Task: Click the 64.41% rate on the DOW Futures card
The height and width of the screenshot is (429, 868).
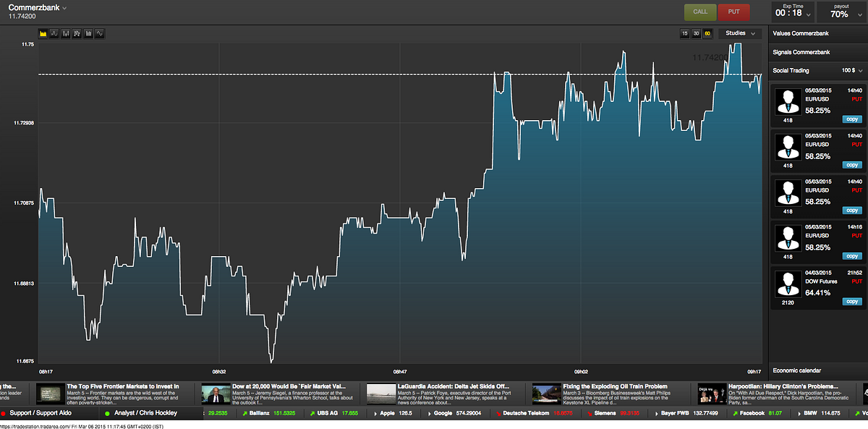Action: coord(817,293)
